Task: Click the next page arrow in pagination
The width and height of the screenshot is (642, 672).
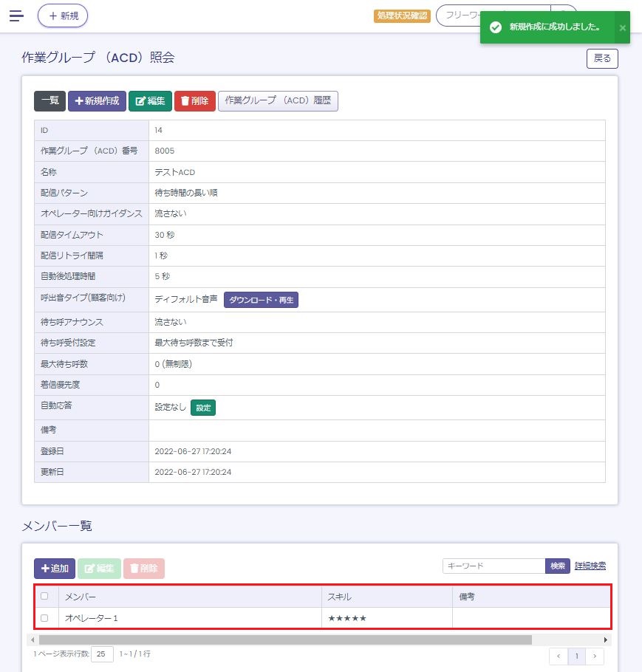Action: coord(595,656)
